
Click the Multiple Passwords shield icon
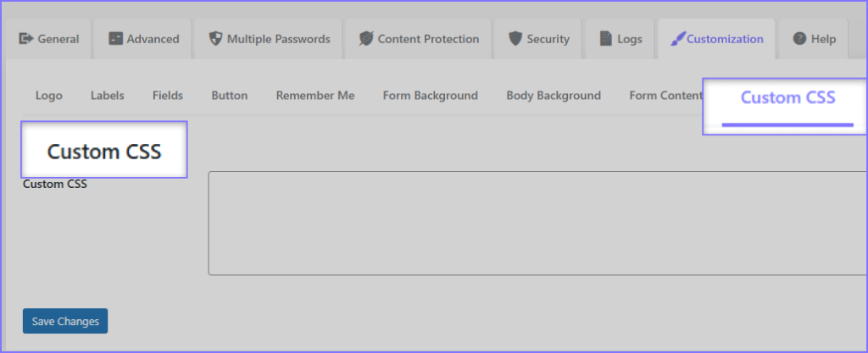pos(215,39)
